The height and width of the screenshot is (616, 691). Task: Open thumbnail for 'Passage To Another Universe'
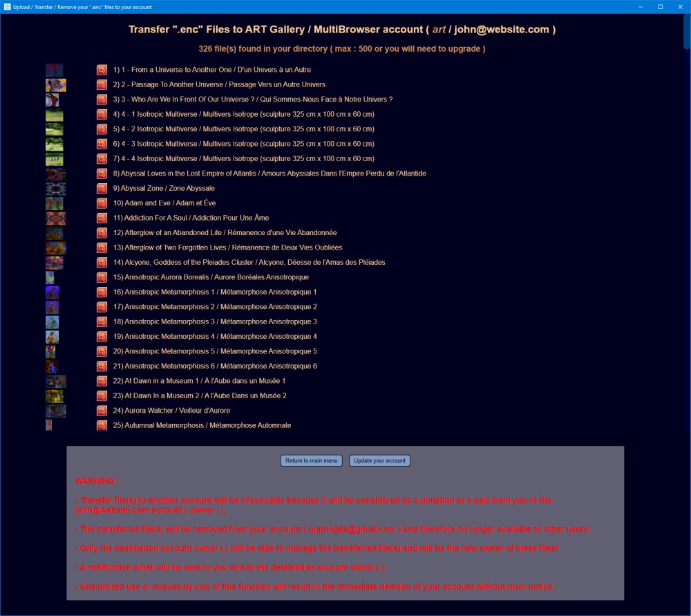click(x=56, y=85)
